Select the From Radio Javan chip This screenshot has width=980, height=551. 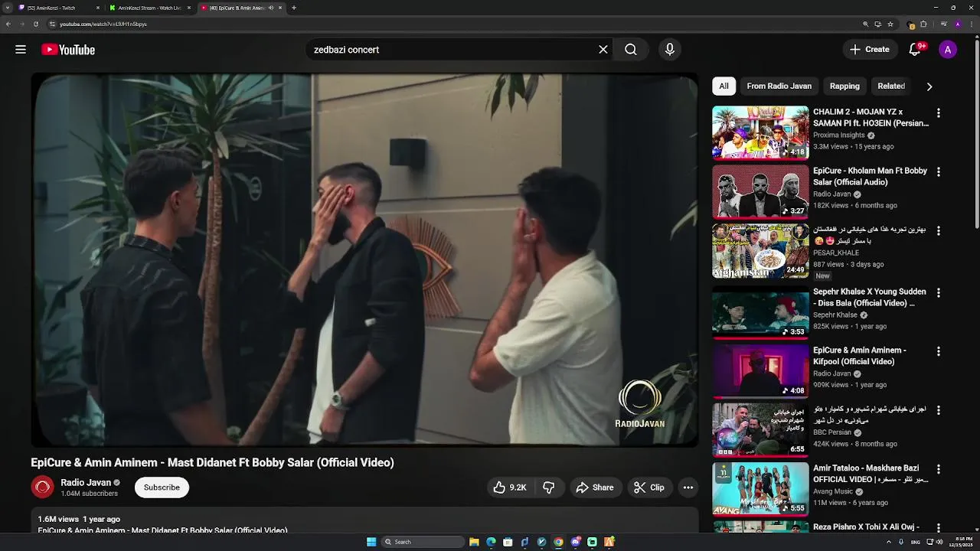(779, 86)
